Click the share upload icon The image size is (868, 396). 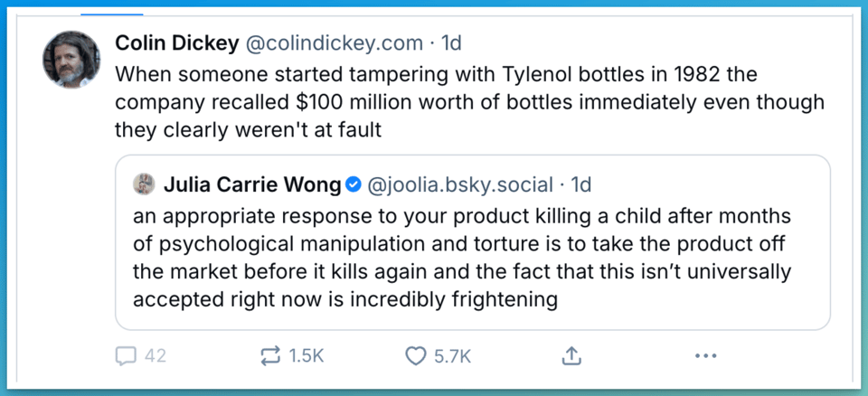[571, 356]
